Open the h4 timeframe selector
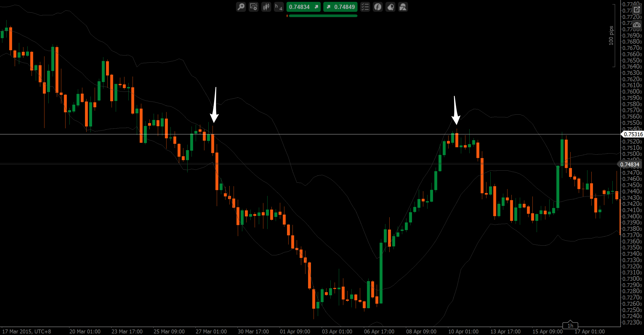This screenshot has height=335, width=644. 279,7
